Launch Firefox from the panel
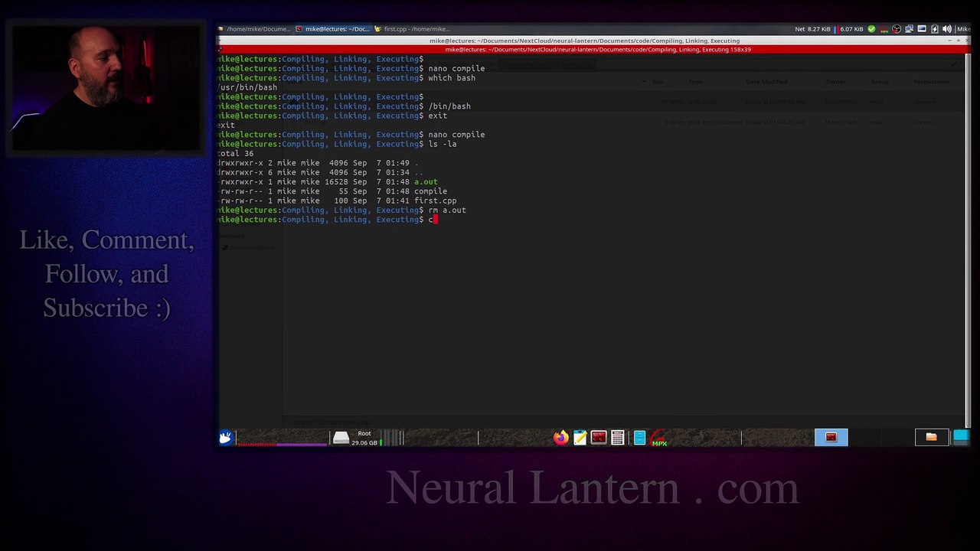Screen dimensions: 980x551 (x=561, y=438)
